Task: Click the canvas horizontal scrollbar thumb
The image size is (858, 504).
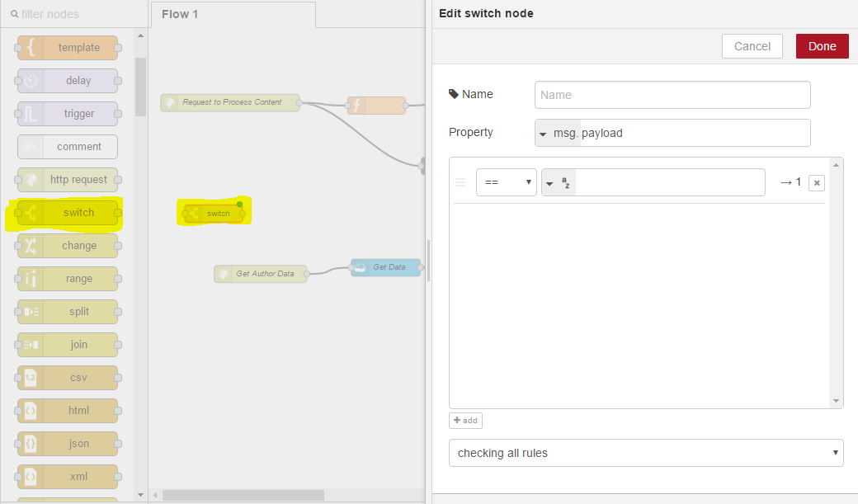Action: pos(243,495)
